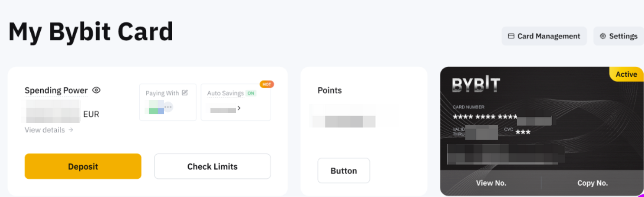Open the Settings gear

point(618,36)
